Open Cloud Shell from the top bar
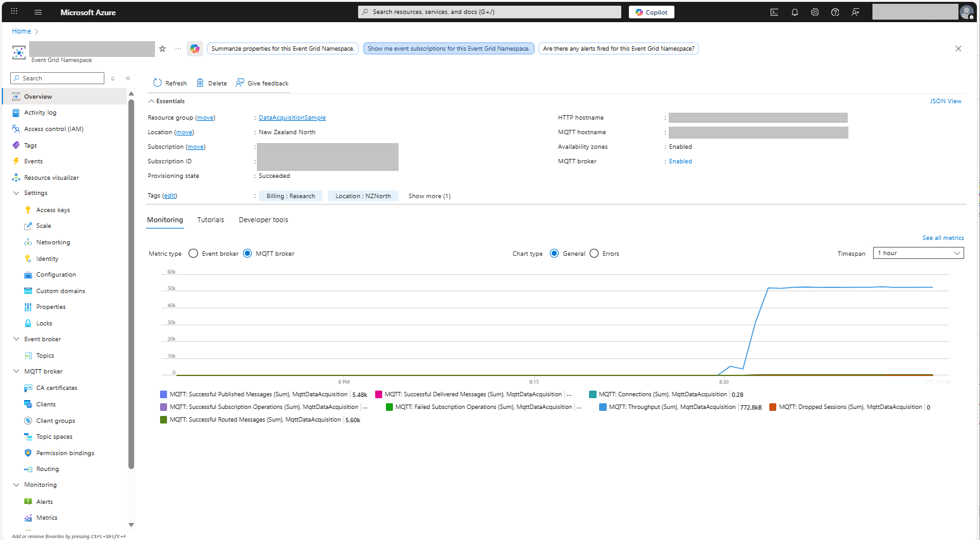Viewport: 980px width, 540px height. tap(774, 12)
